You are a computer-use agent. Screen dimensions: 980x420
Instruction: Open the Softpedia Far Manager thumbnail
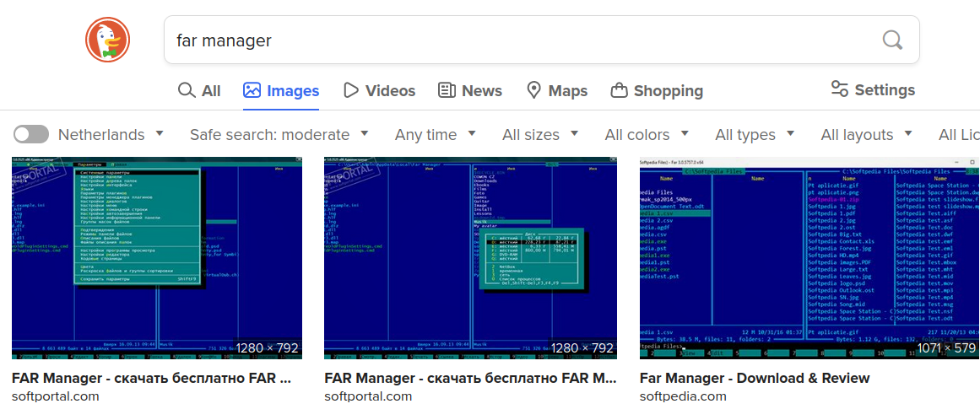[810, 258]
